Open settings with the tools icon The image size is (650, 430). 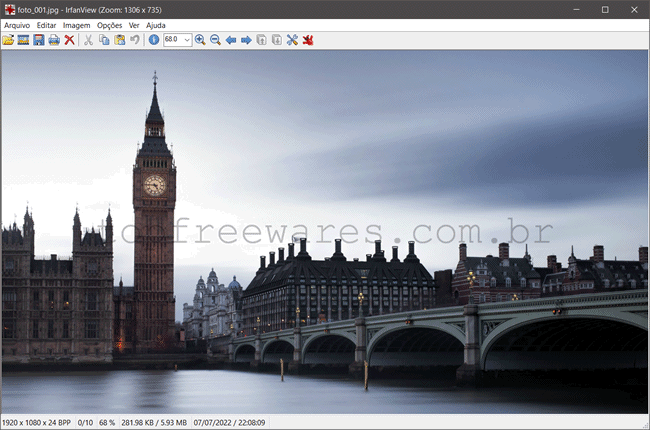click(292, 40)
